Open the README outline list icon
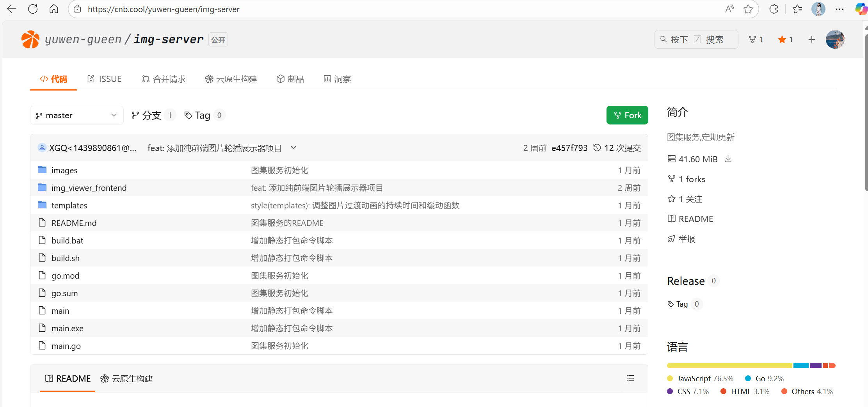868x407 pixels. (x=630, y=378)
